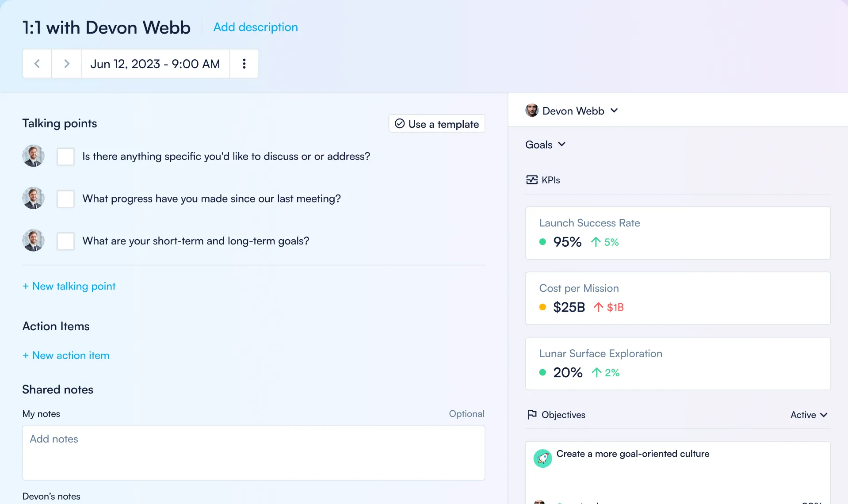Viewport: 848px width, 504px height.
Task: Open the meeting options three-dot menu
Action: pyautogui.click(x=244, y=63)
